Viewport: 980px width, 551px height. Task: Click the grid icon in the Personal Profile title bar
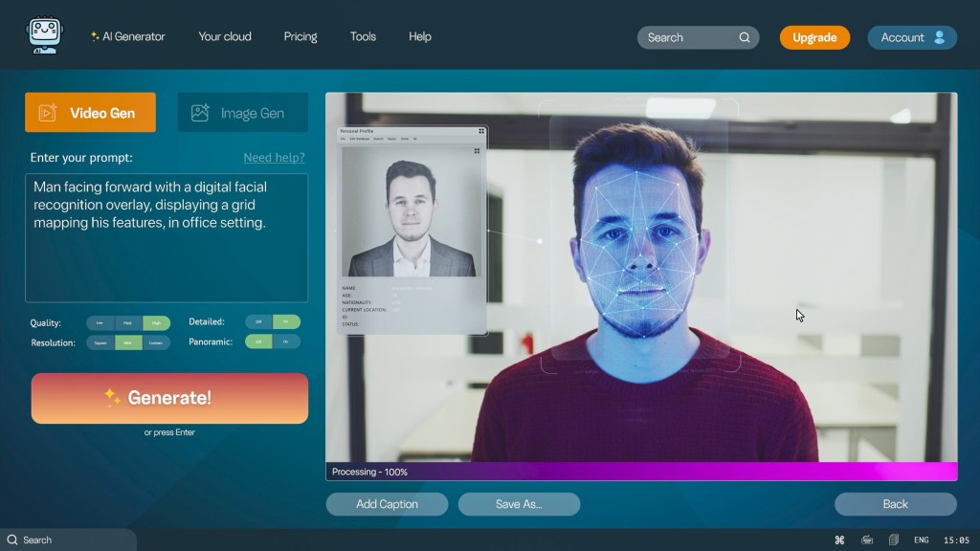click(x=480, y=131)
